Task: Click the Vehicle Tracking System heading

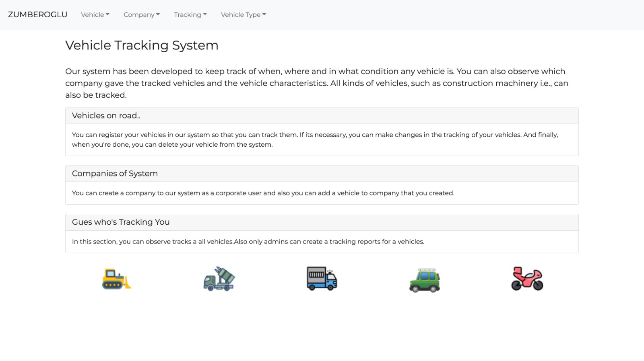Action: [142, 45]
